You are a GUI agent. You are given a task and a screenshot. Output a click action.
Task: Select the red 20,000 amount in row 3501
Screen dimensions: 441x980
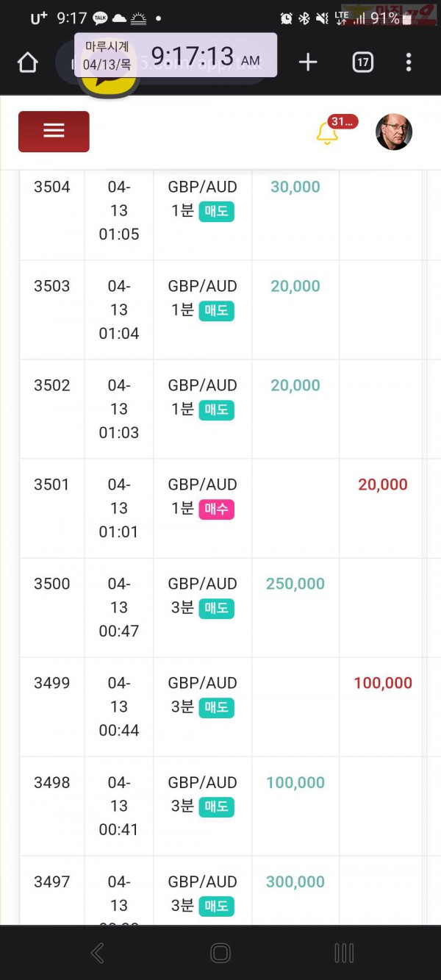click(383, 484)
